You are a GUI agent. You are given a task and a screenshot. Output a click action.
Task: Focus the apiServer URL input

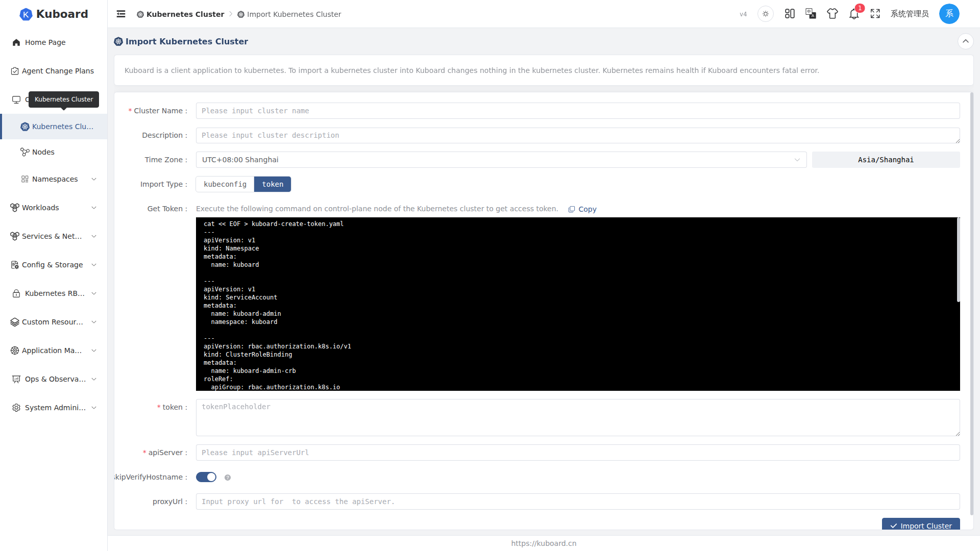(578, 453)
